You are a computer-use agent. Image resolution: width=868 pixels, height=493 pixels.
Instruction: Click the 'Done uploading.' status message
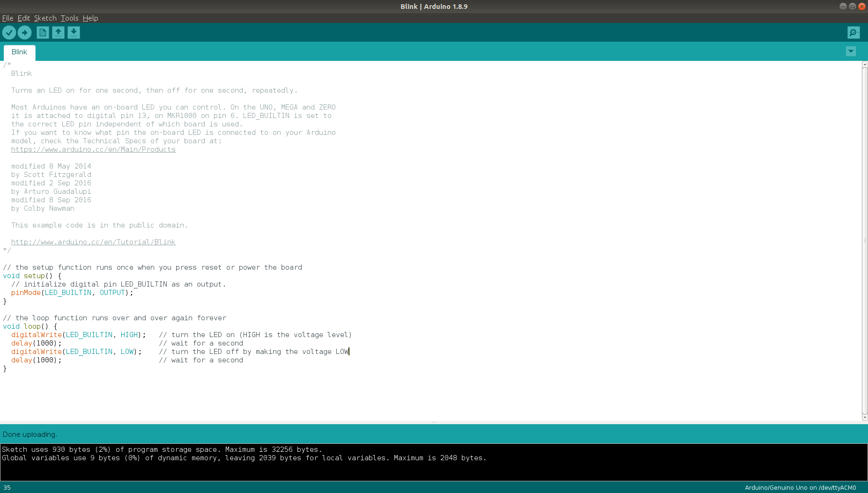[x=30, y=434]
